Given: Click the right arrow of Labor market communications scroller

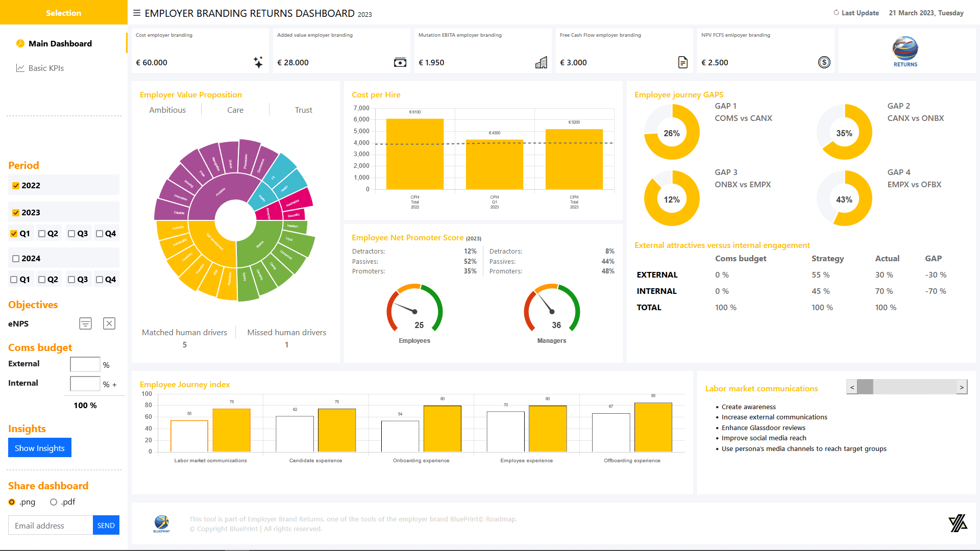Looking at the screenshot, I should [962, 387].
